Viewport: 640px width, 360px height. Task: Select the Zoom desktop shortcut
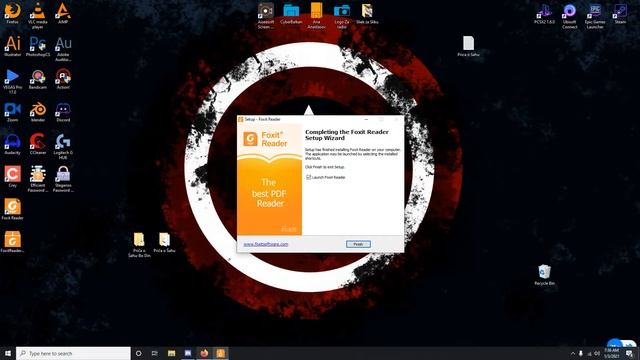click(x=12, y=112)
